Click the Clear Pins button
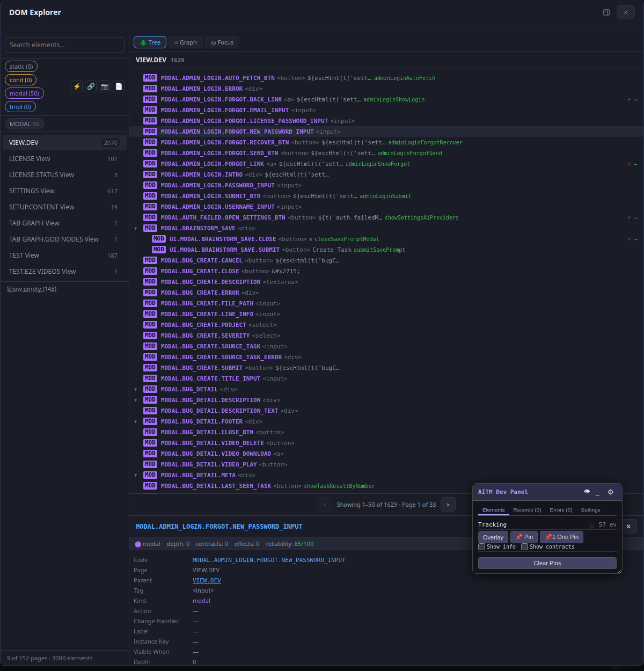This screenshot has width=644, height=671. tap(547, 563)
